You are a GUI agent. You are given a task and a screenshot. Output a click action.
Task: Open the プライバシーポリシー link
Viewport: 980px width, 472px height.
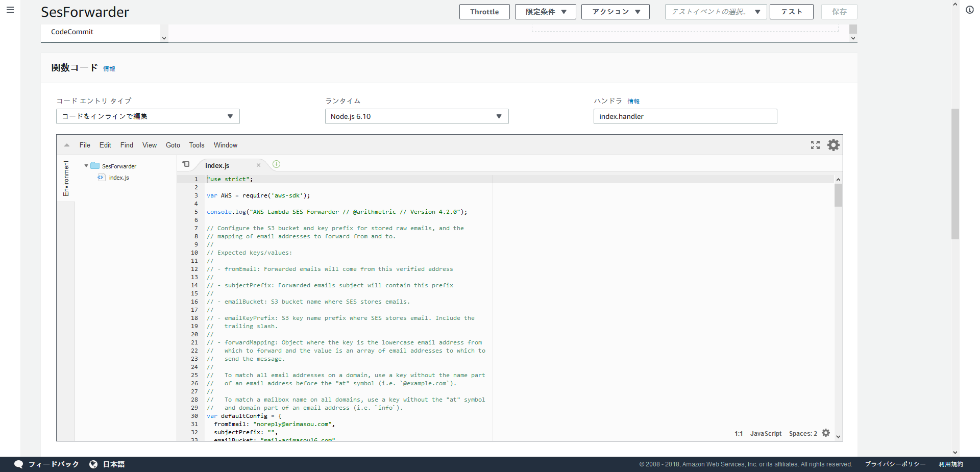(895, 464)
